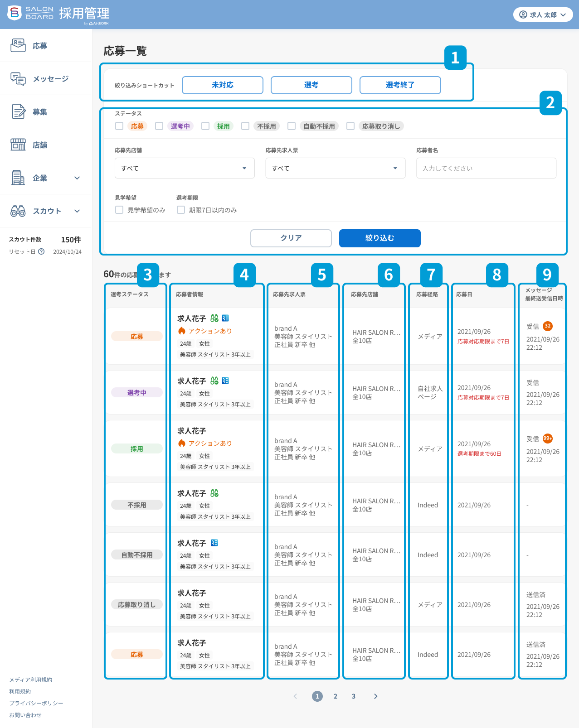Click the クリア button
The height and width of the screenshot is (728, 579).
(x=291, y=238)
